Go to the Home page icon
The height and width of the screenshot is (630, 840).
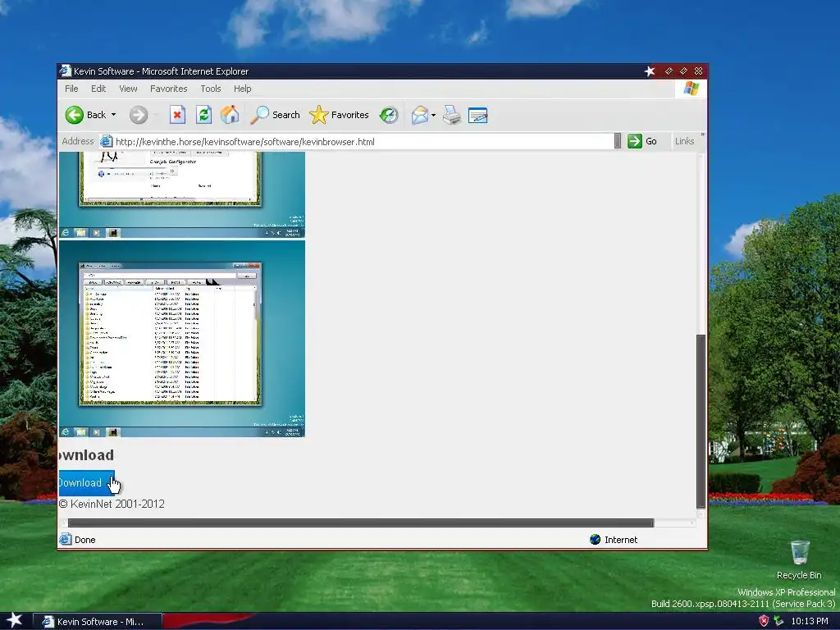[230, 115]
